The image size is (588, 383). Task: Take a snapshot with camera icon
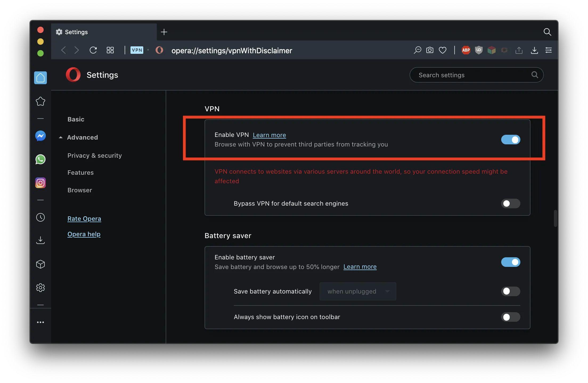(x=430, y=50)
